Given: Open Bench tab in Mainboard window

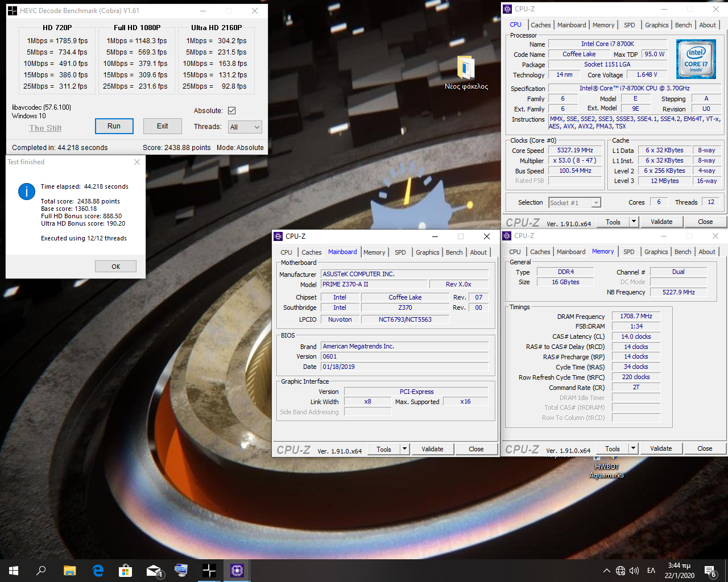Looking at the screenshot, I should click(x=454, y=252).
